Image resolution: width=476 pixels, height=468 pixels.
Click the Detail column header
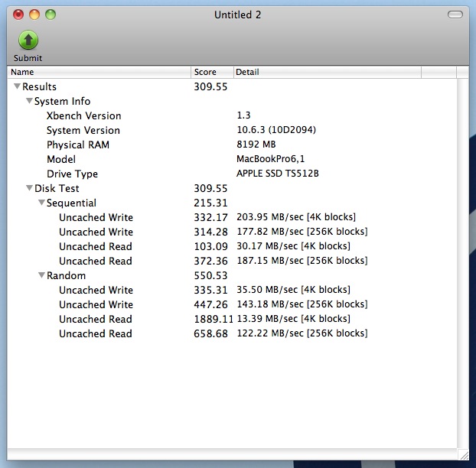point(328,72)
